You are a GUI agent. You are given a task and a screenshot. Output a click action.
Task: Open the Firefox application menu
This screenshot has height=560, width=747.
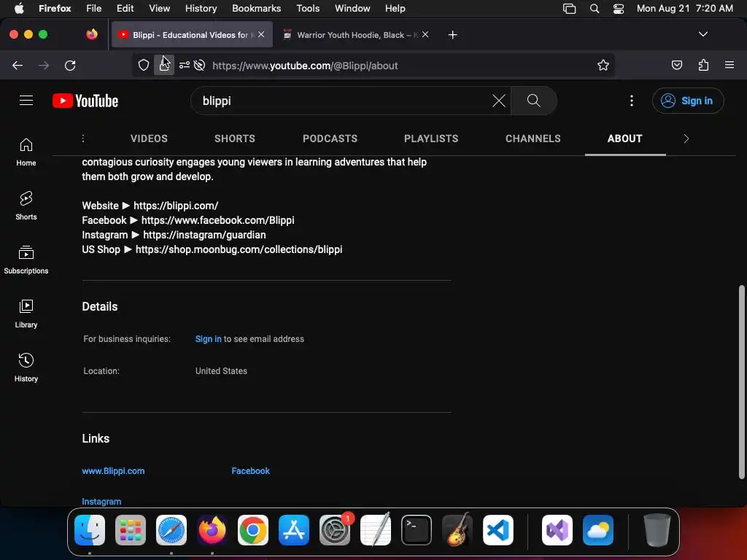point(729,65)
